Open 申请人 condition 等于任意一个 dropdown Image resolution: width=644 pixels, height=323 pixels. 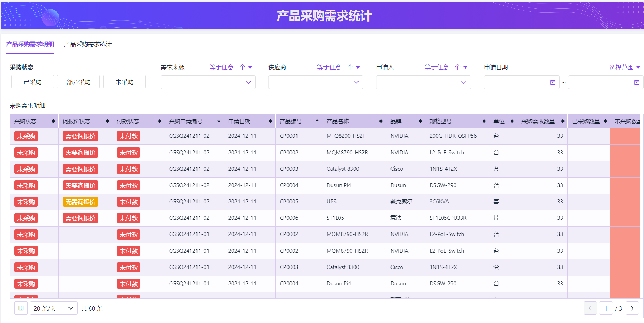[x=446, y=67]
